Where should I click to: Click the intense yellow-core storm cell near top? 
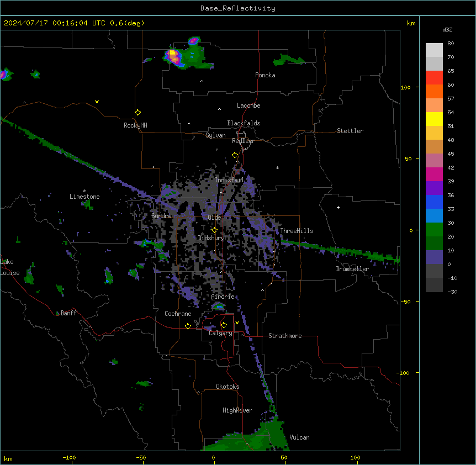[x=173, y=56]
